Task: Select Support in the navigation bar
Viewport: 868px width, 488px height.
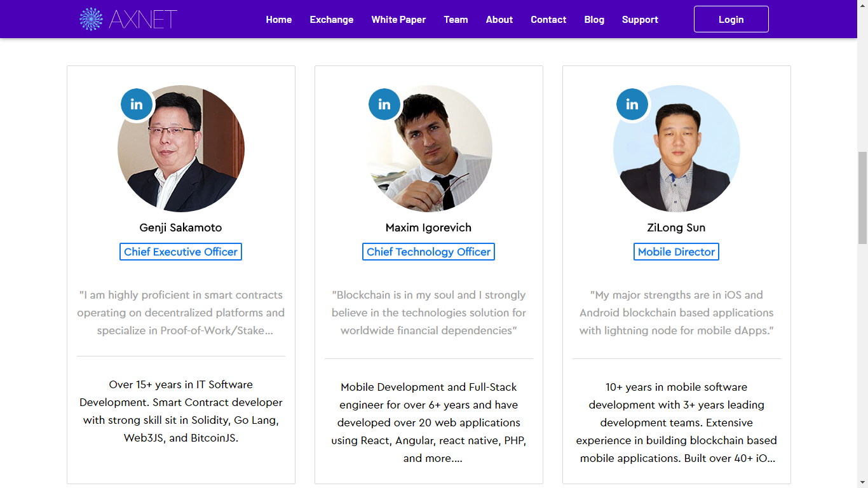Action: click(640, 20)
